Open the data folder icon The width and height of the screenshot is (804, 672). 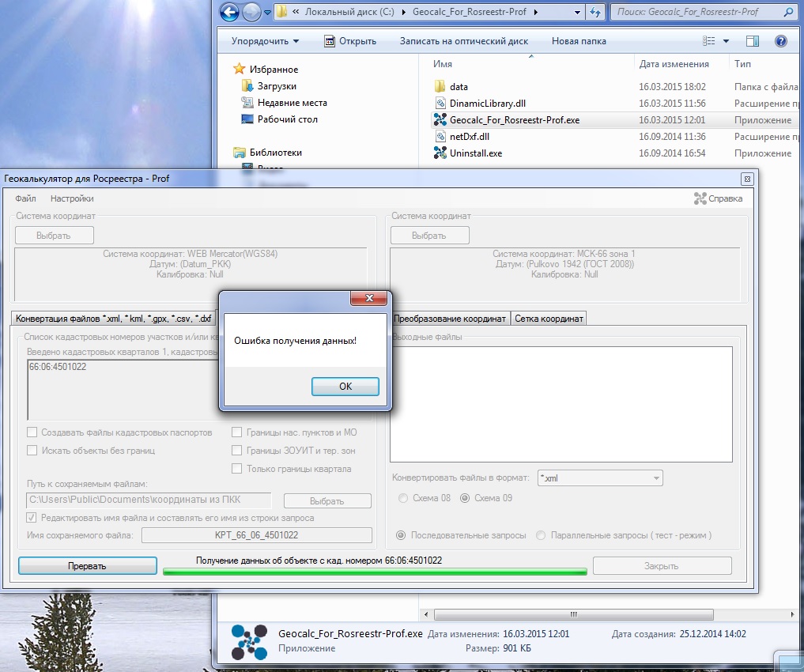click(x=440, y=87)
